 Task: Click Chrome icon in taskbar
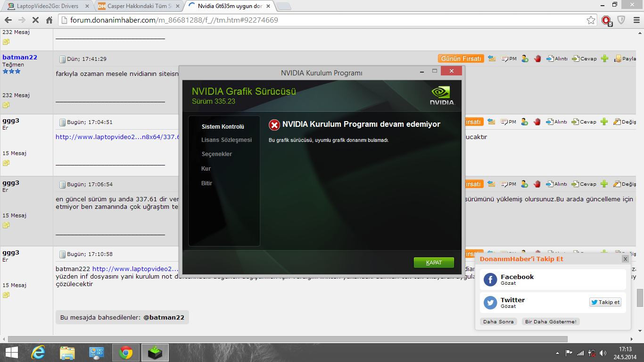[126, 353]
